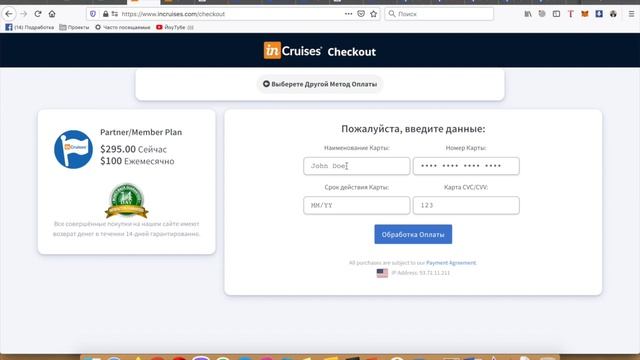640x360 pixels.
Task: Open the browser home page
Action: point(52,14)
